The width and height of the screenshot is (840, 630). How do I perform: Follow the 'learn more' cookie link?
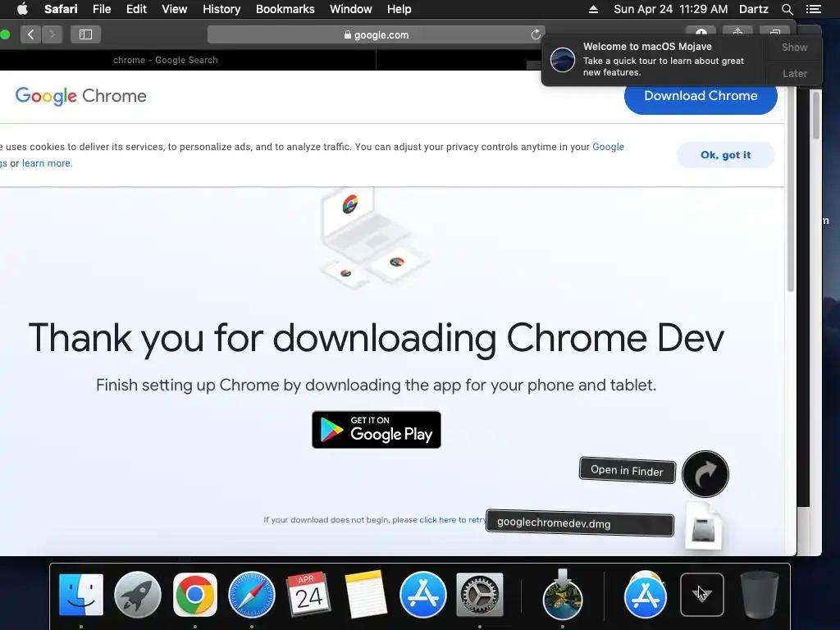coord(46,163)
